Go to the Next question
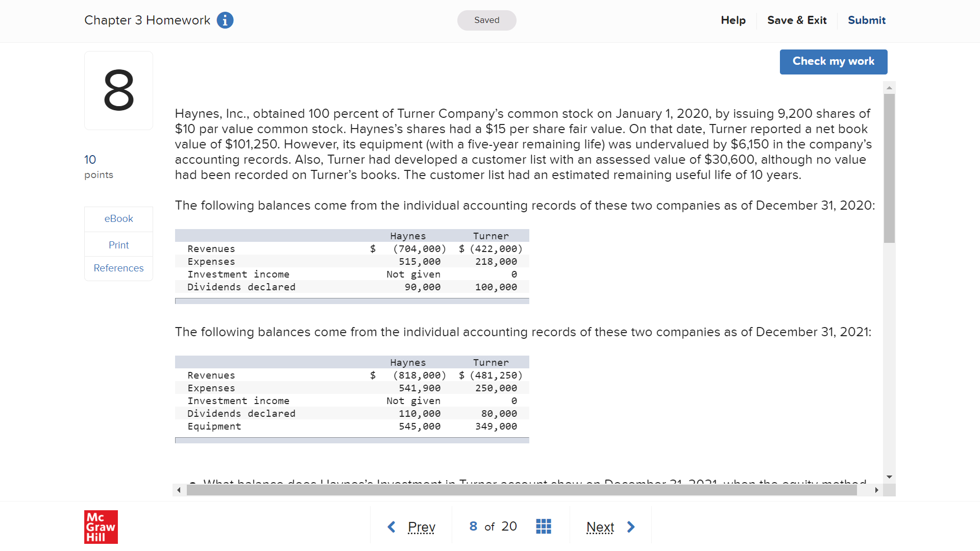This screenshot has width=980, height=551. tap(600, 527)
